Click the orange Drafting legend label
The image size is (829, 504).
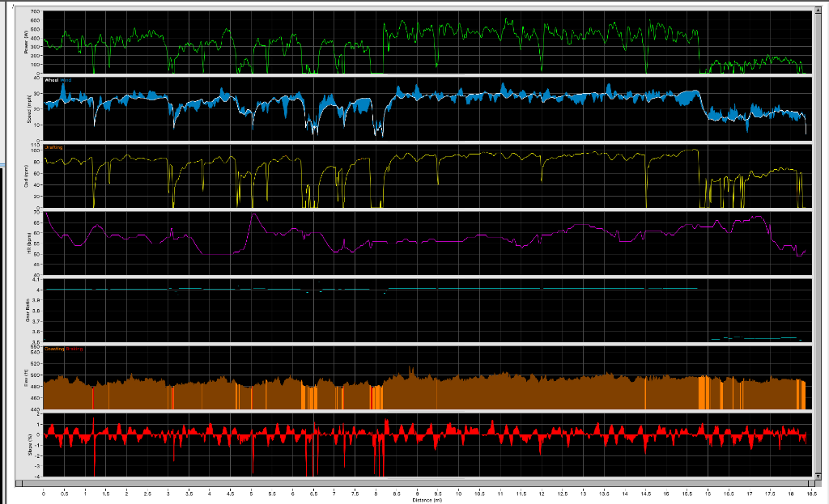tap(53, 147)
